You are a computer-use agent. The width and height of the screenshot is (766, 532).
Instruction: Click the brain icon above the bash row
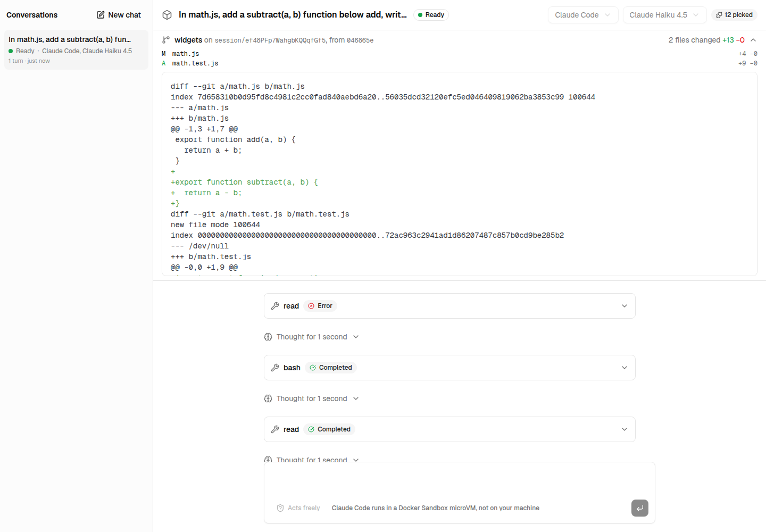point(268,337)
